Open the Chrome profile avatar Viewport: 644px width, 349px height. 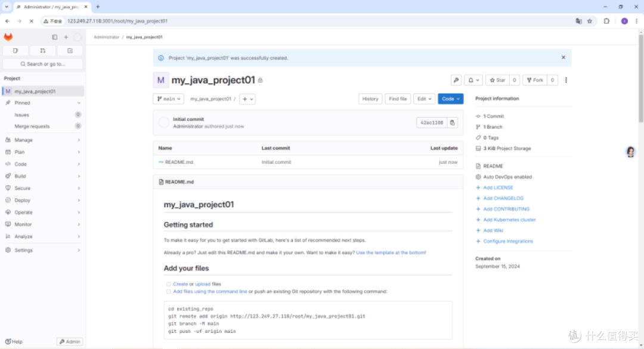pos(624,21)
